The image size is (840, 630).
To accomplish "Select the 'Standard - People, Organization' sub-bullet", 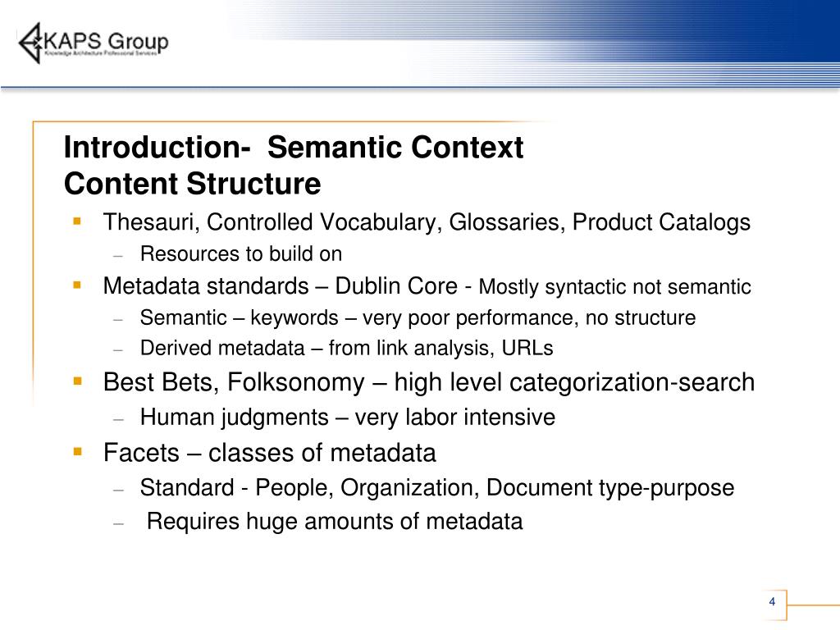I will (x=437, y=488).
